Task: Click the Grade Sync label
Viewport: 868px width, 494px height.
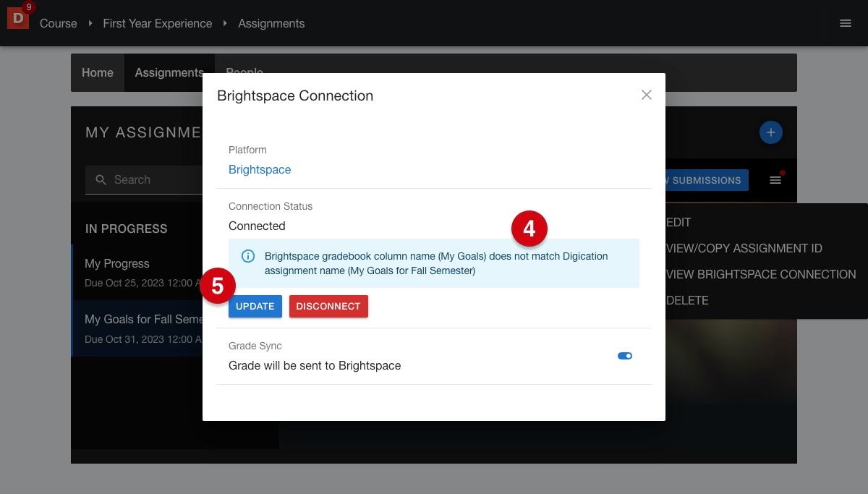Action: [255, 346]
